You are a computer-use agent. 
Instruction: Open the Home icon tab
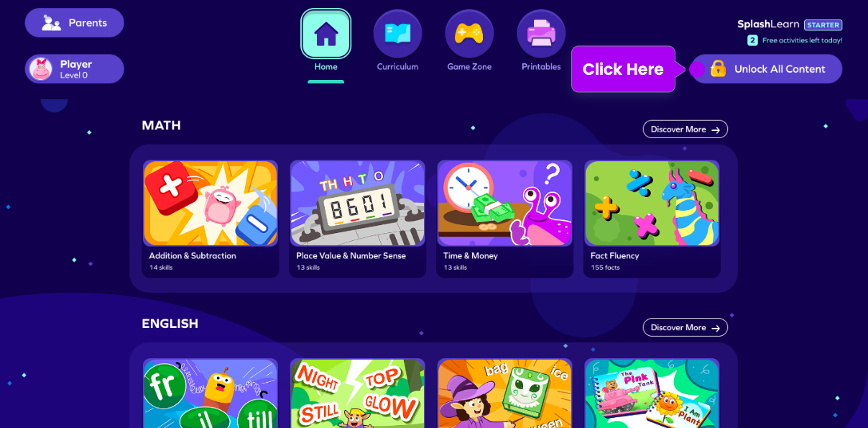pyautogui.click(x=325, y=35)
